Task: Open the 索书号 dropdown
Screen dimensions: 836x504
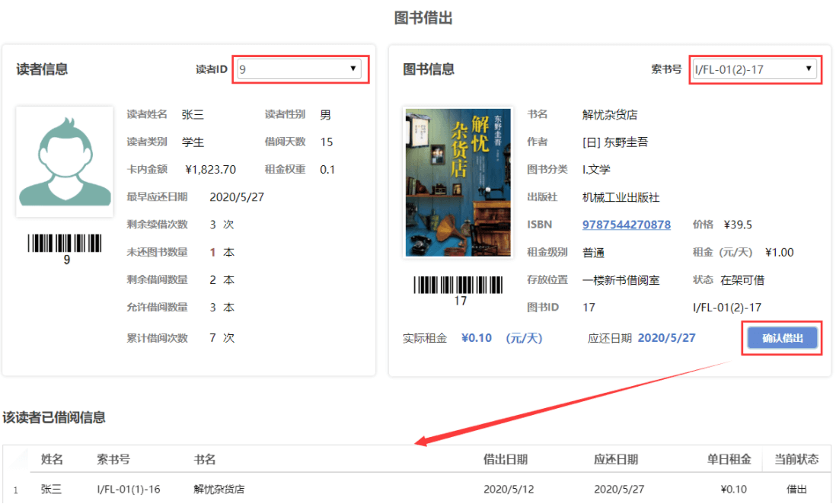Action: tap(755, 69)
